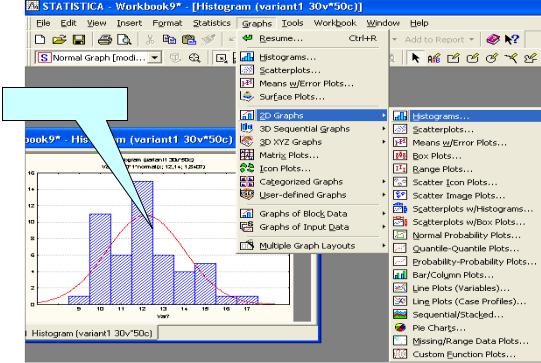Select Normal Probability Plots entry
Viewport: 541px width, 363px height.
coord(466,235)
